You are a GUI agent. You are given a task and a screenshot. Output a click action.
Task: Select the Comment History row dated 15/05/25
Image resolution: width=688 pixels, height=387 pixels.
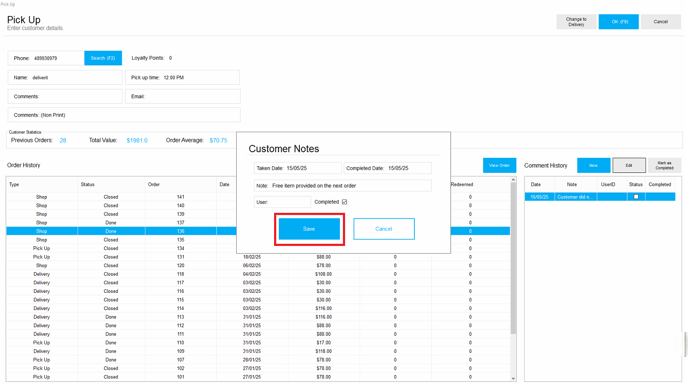coord(600,197)
